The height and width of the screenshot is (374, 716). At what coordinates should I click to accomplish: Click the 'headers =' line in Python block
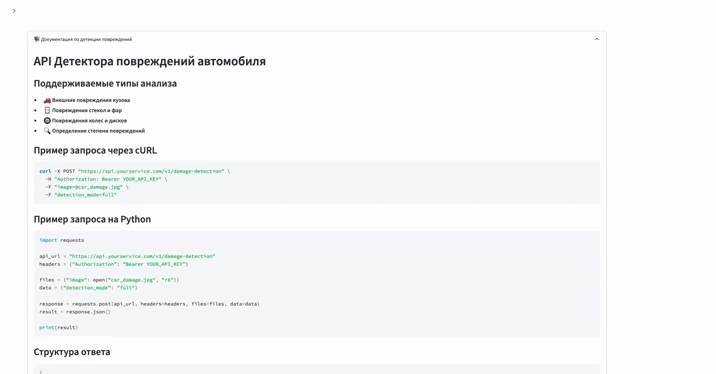114,264
